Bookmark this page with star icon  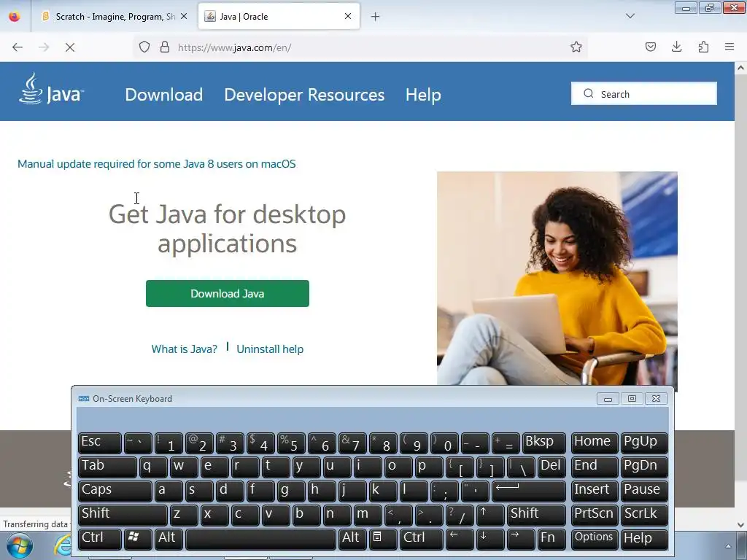576,47
